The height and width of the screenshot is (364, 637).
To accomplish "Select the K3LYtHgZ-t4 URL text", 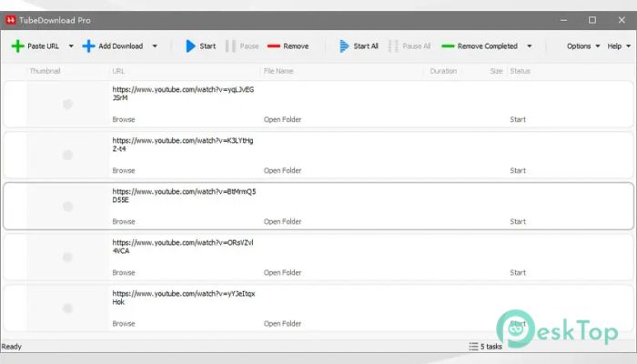I will (183, 145).
